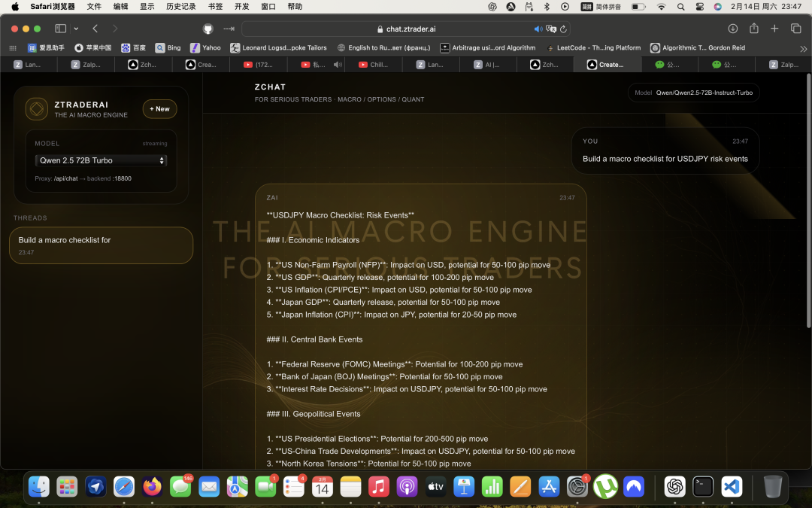Open FaceTime in the Dock
This screenshot has height=508, width=812.
point(265,487)
